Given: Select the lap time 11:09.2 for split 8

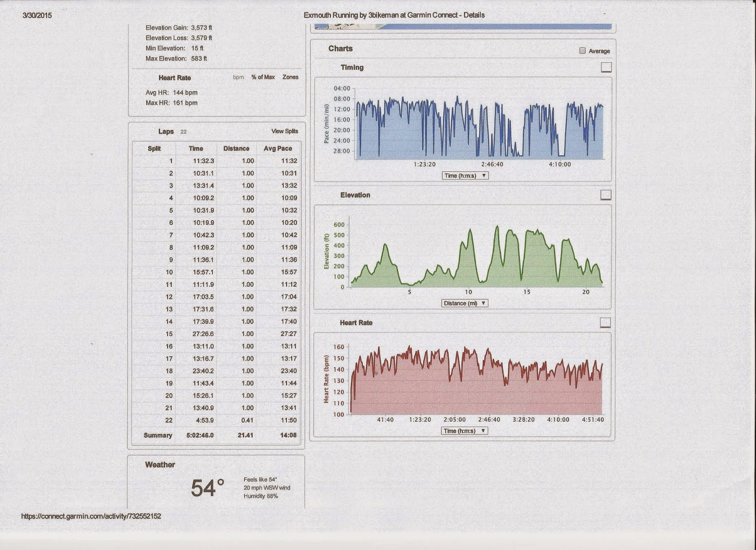Looking at the screenshot, I should (x=203, y=247).
